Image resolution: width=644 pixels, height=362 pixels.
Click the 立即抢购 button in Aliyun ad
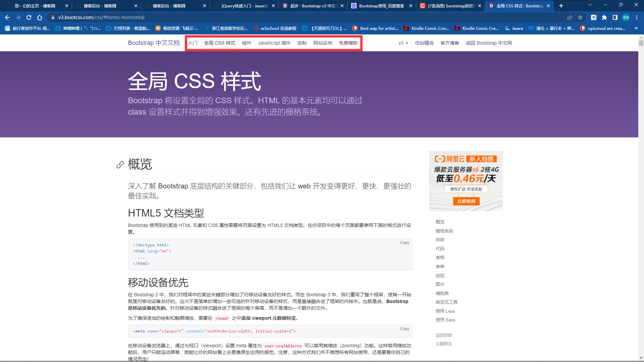(x=466, y=201)
